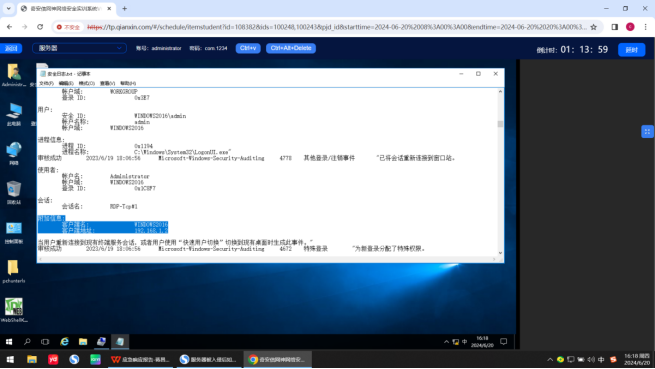Click the host tray volume icon

click(x=591, y=359)
